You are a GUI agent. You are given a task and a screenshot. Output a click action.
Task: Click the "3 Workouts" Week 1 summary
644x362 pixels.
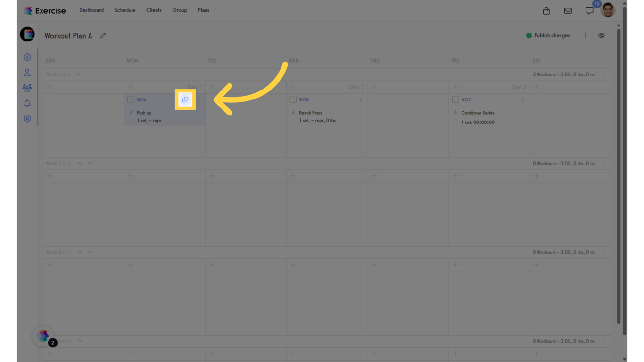pos(564,74)
